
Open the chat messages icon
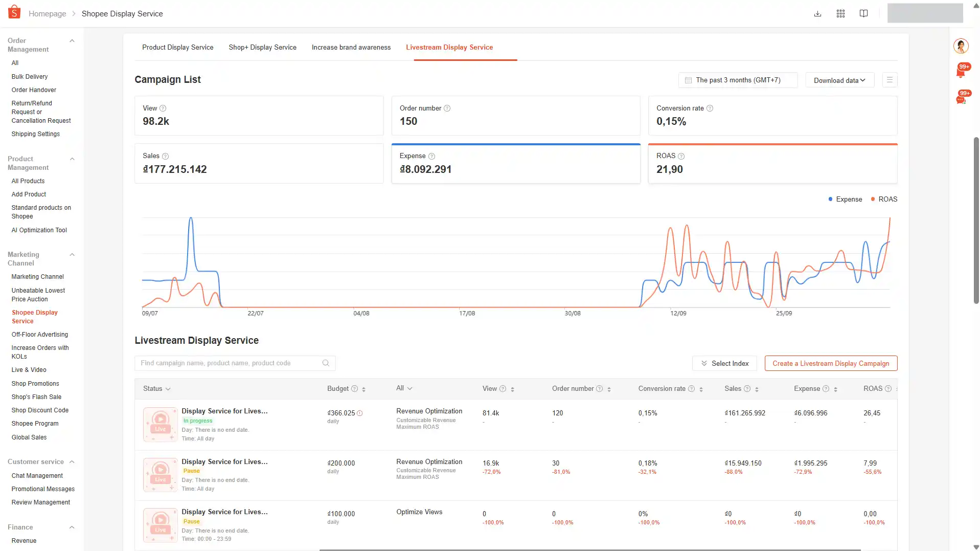point(961,99)
